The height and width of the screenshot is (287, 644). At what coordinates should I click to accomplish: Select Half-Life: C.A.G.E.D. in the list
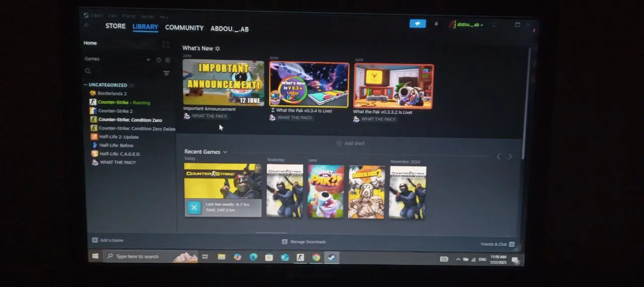point(120,154)
